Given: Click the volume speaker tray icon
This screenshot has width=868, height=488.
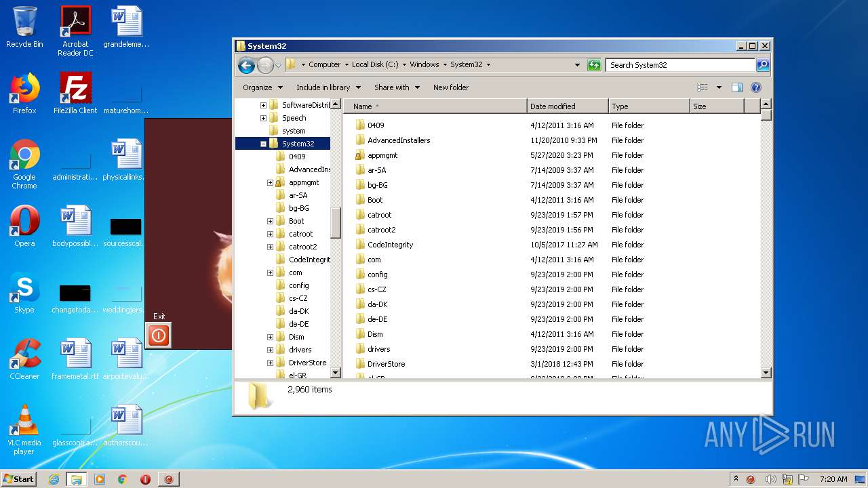Looking at the screenshot, I should point(770,479).
